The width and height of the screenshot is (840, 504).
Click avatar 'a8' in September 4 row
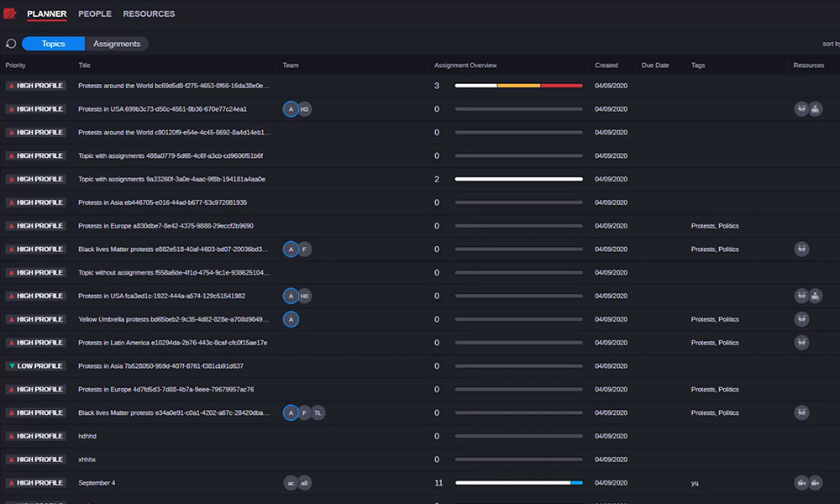click(304, 483)
